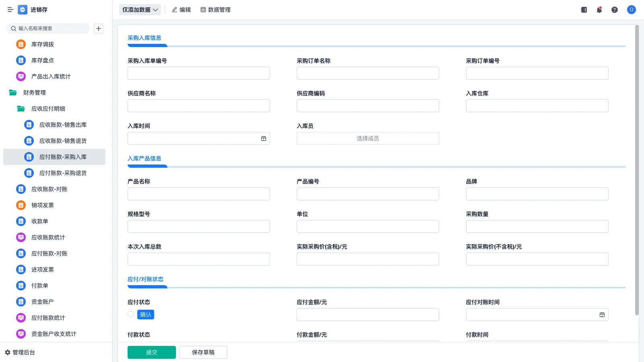
Task: Select 应付账款-采购退货 in sidebar
Action: 63,173
